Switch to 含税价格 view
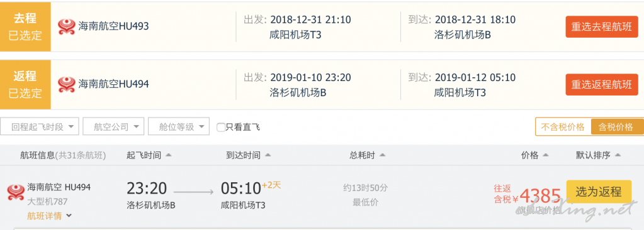This screenshot has width=644, height=230. (x=616, y=127)
